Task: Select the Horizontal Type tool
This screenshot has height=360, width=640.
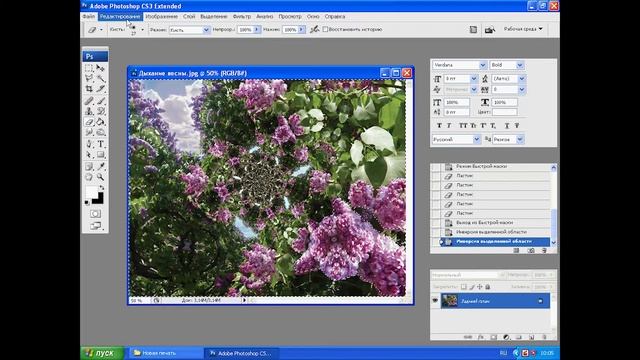Action: pyautogui.click(x=100, y=144)
